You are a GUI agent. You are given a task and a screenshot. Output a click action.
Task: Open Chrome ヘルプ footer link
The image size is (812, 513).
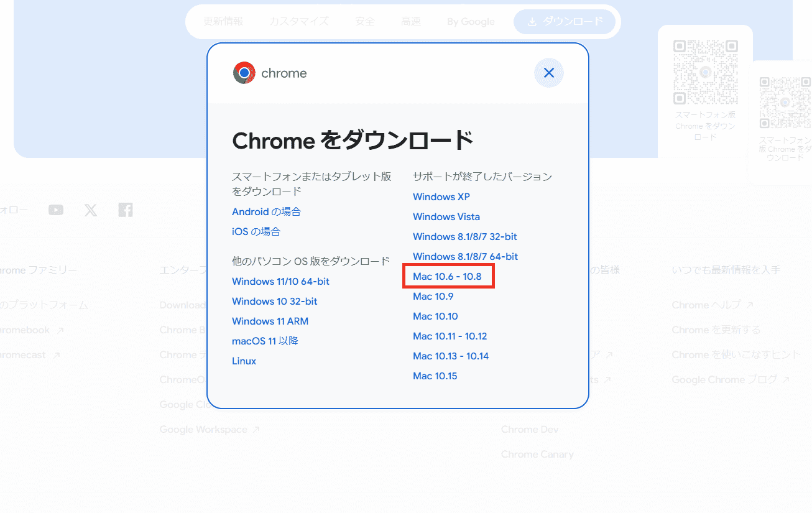[x=713, y=305]
